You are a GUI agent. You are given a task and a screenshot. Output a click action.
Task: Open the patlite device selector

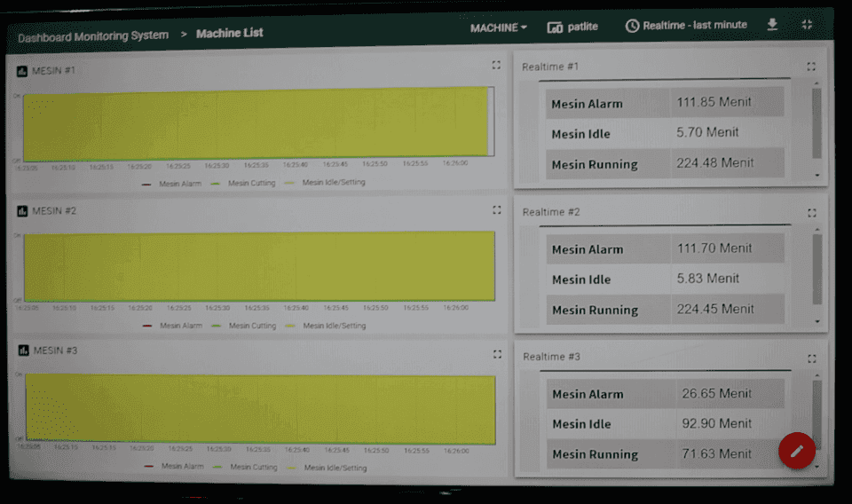pyautogui.click(x=572, y=27)
